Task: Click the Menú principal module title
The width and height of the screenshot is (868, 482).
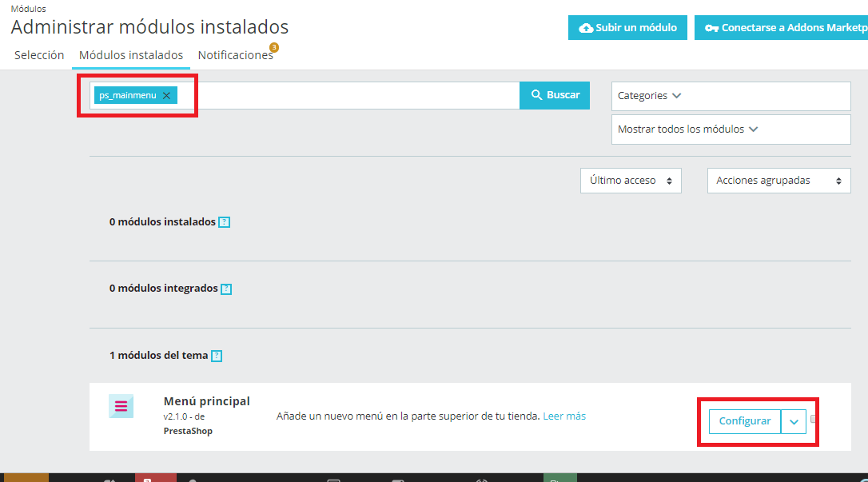Action: click(206, 400)
